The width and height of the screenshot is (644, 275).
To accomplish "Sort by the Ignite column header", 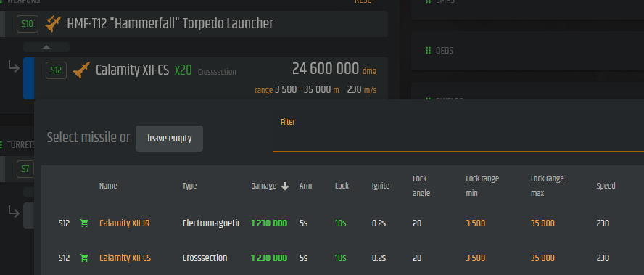I will click(x=380, y=186).
